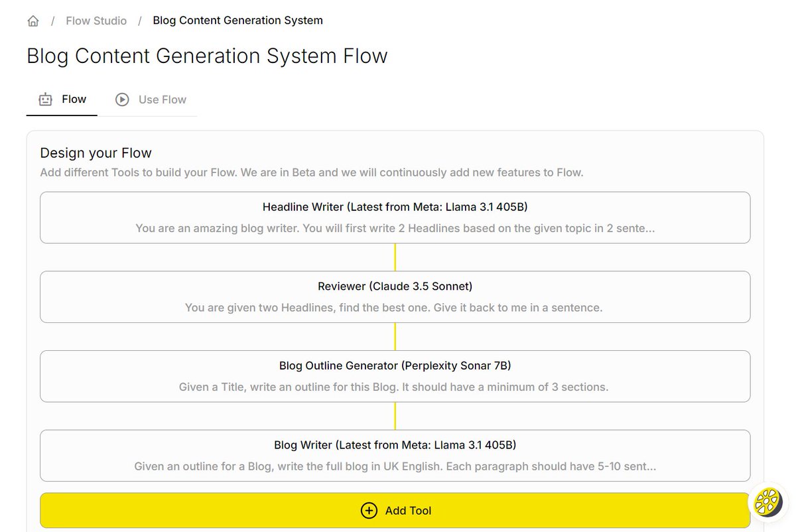Click the Reviewer prompt about two Headlines
This screenshot has height=532, width=796.
point(394,308)
